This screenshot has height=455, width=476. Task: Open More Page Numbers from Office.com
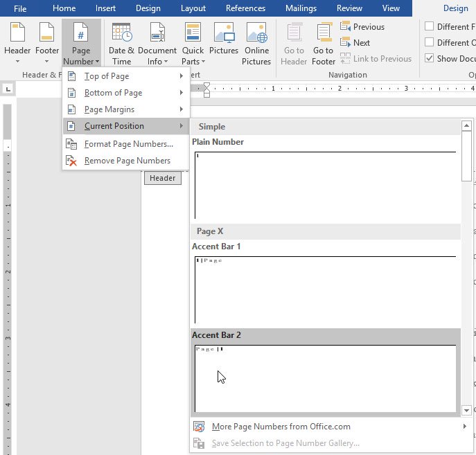281,427
